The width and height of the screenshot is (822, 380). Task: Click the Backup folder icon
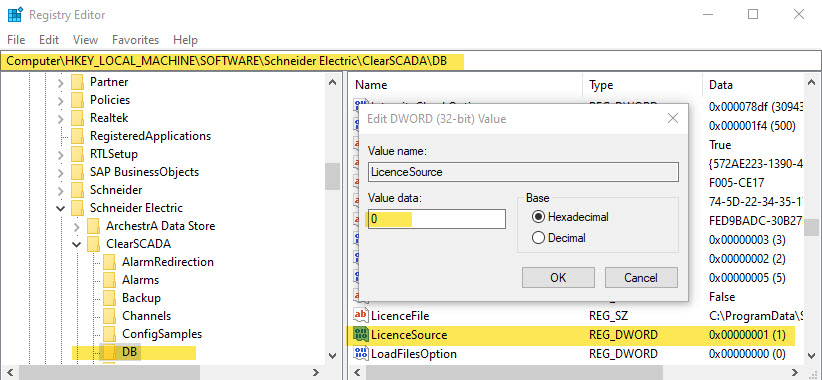click(x=110, y=298)
